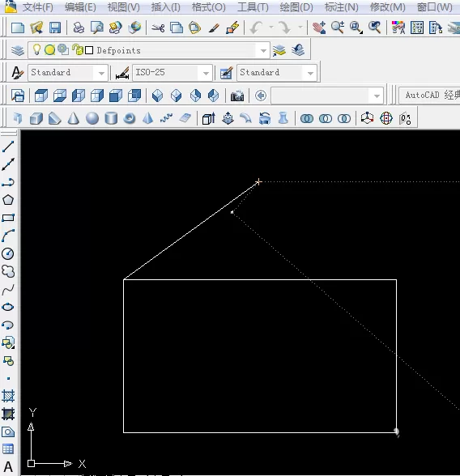
Task: Click the previous view arrow button
Action: (x=261, y=96)
